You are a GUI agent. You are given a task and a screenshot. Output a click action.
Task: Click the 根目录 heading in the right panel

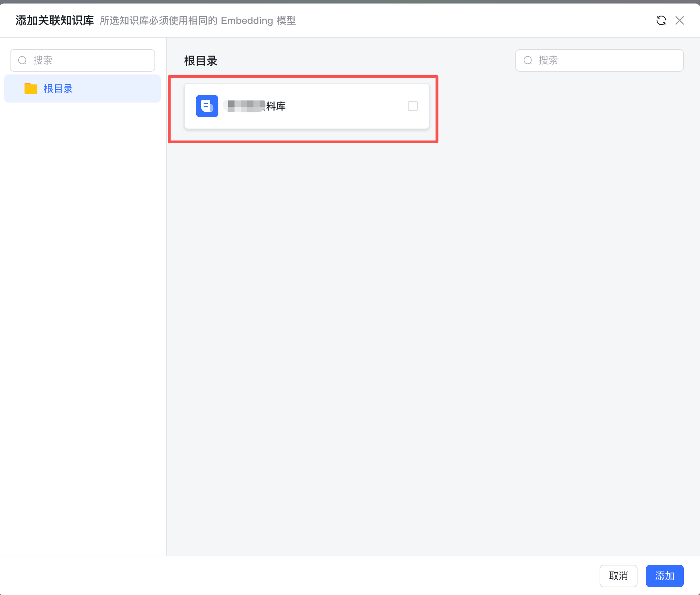pos(201,61)
